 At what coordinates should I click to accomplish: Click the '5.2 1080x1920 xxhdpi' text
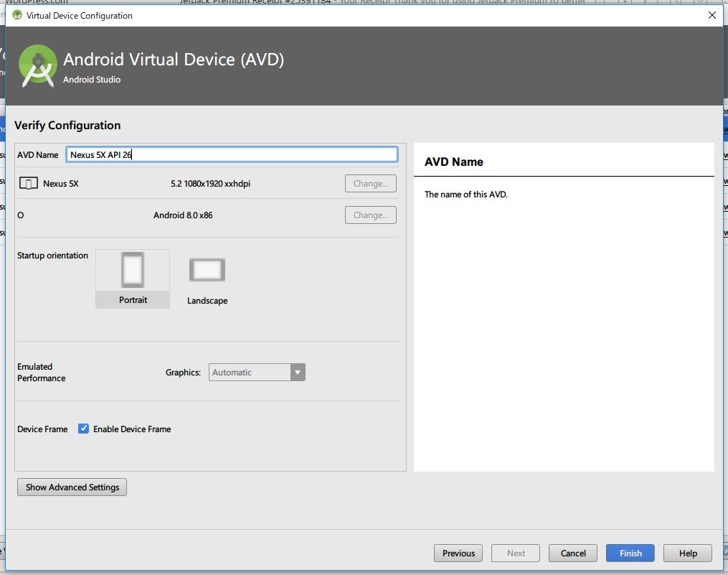[210, 184]
